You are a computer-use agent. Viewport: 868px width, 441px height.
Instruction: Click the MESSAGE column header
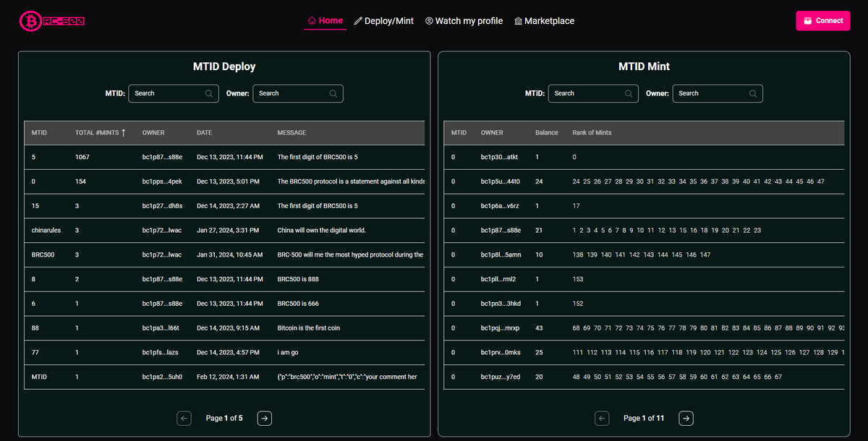pos(292,133)
